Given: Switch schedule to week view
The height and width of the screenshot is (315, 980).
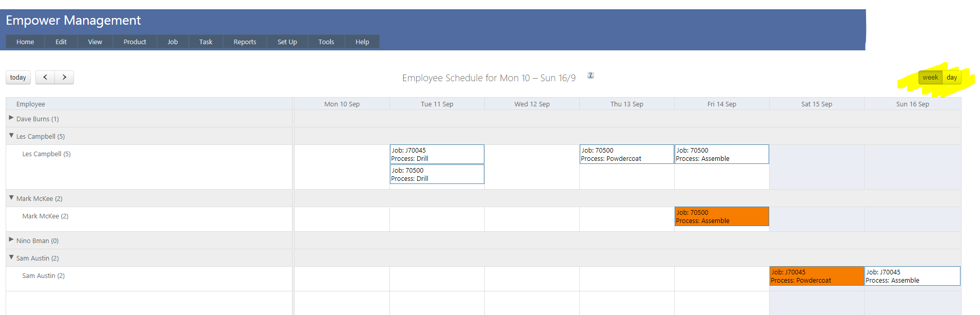Looking at the screenshot, I should coord(930,78).
